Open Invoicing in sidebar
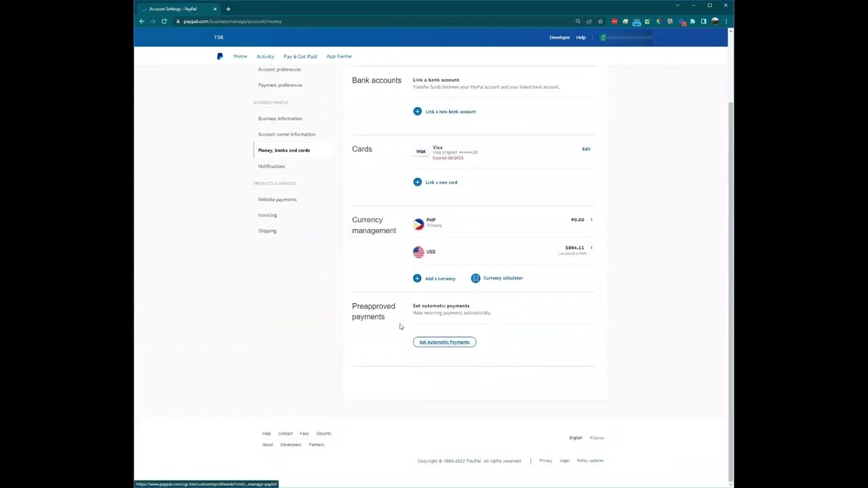This screenshot has height=488, width=868. click(267, 215)
